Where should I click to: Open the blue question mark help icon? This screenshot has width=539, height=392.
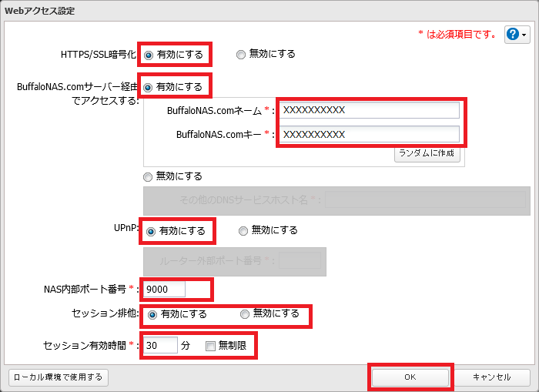tap(513, 35)
